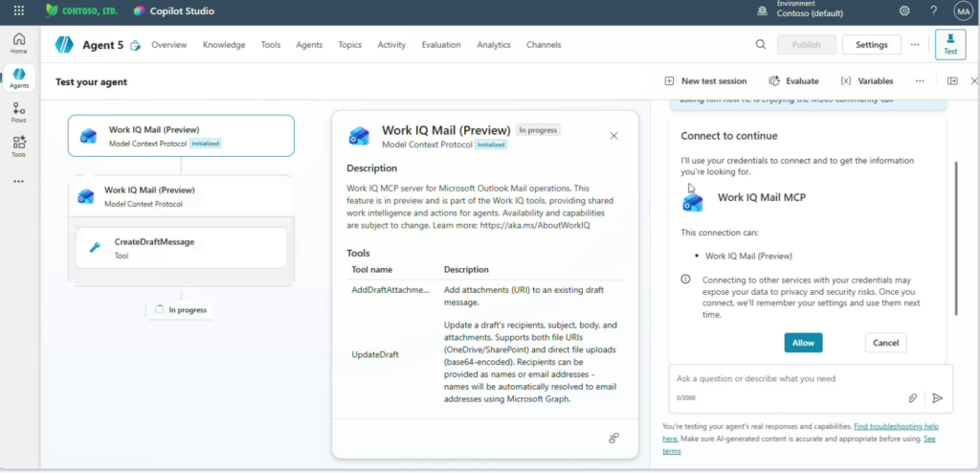This screenshot has height=473, width=980.
Task: Click the Ask a question input field
Action: [785, 379]
